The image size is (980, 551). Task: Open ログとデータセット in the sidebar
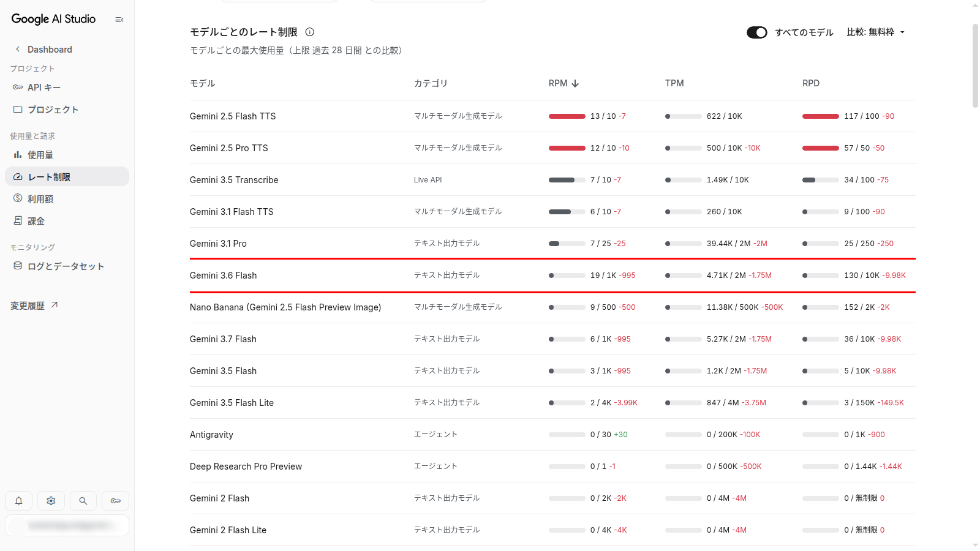coord(67,266)
